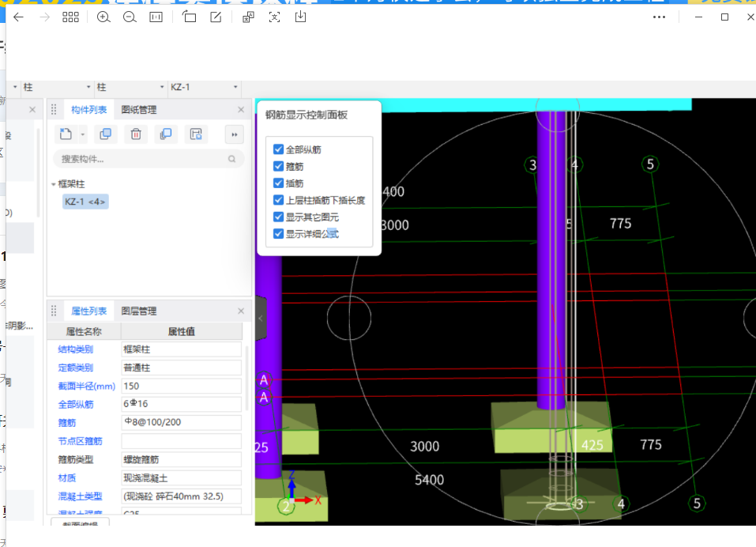Toggle 箍筋 checkbox
The image size is (756, 547).
click(278, 167)
